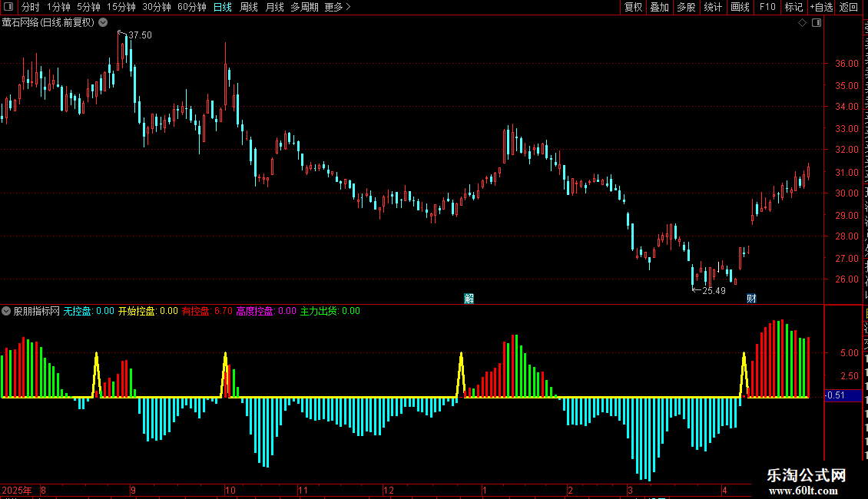Viewport: 868px width, 499px height.
Task: Click month 4 on the time axis
Action: (x=724, y=490)
